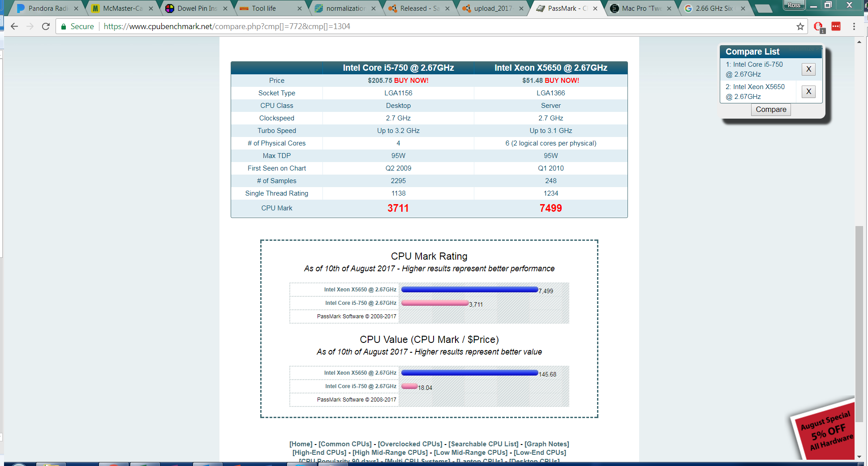
Task: Select the Single Thread Rating 1234 cell
Action: [550, 193]
